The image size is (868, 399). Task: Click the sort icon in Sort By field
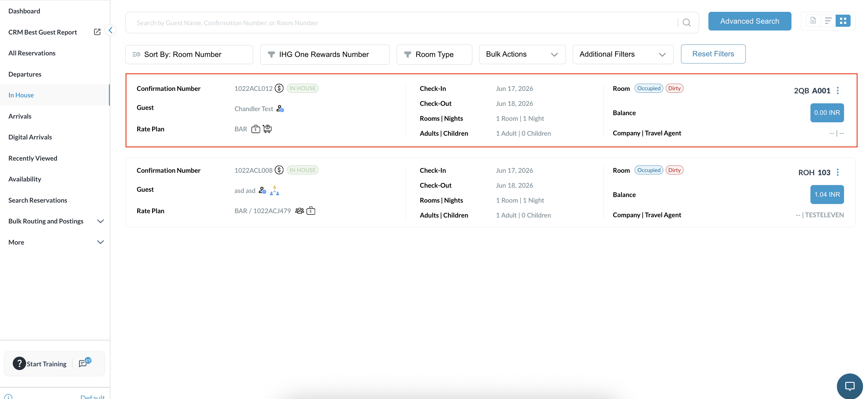(136, 54)
